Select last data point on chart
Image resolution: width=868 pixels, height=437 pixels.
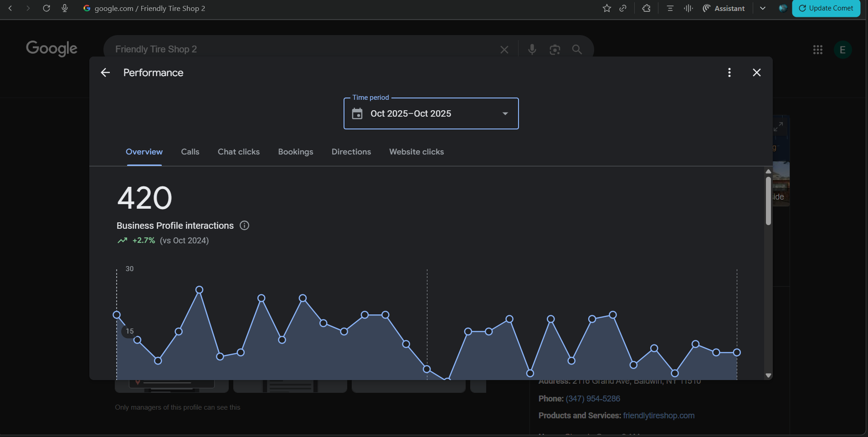point(737,352)
